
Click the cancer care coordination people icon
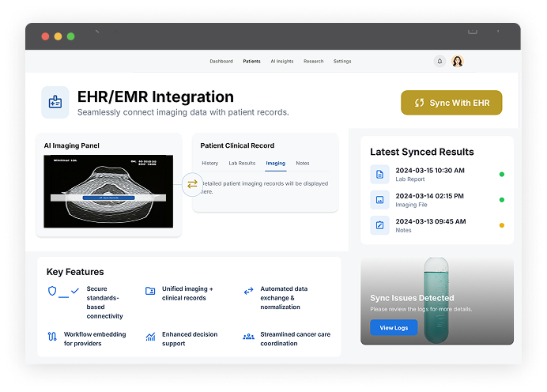pos(248,337)
